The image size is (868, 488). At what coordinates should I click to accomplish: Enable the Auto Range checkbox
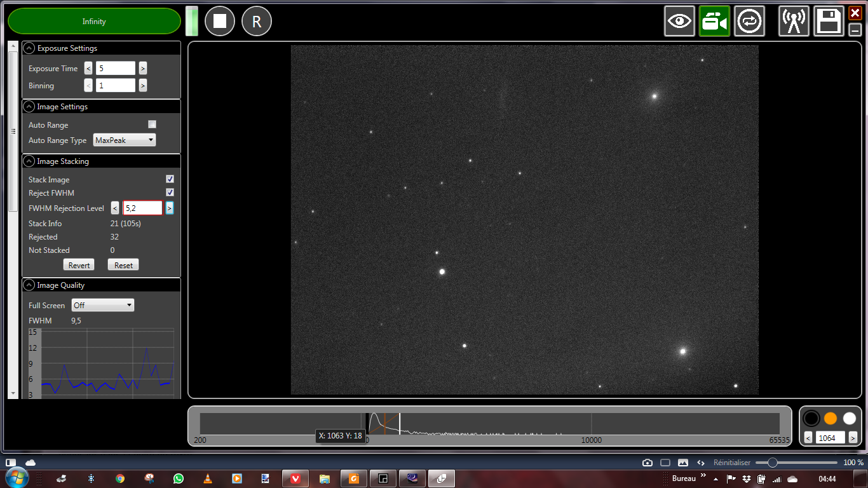pos(152,125)
